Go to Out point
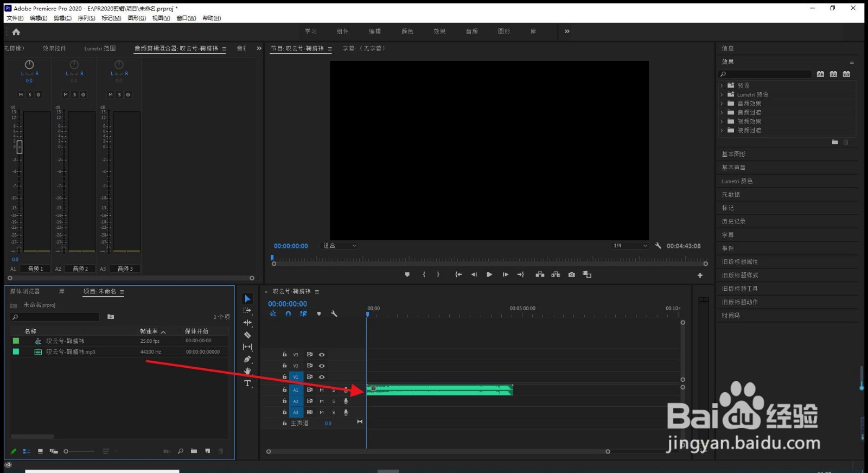This screenshot has width=868, height=473. point(521,274)
